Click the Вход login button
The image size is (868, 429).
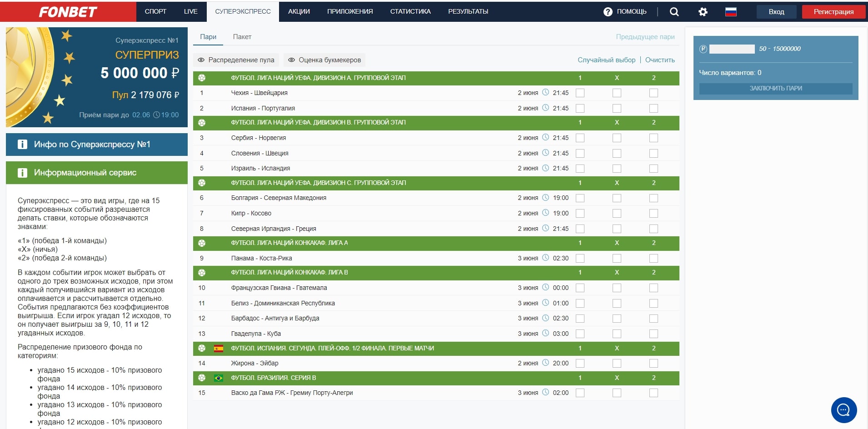(x=776, y=12)
